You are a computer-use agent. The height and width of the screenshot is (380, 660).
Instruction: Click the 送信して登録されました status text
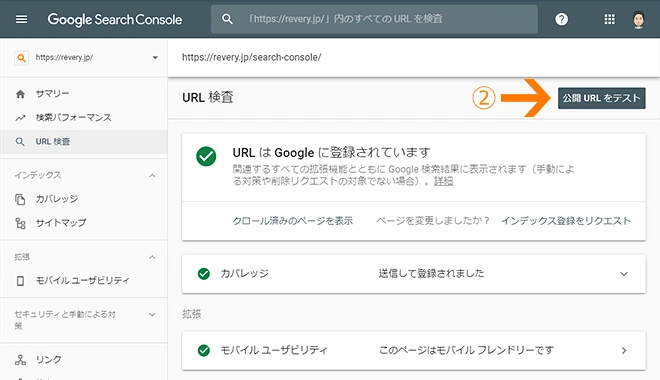[x=431, y=274]
